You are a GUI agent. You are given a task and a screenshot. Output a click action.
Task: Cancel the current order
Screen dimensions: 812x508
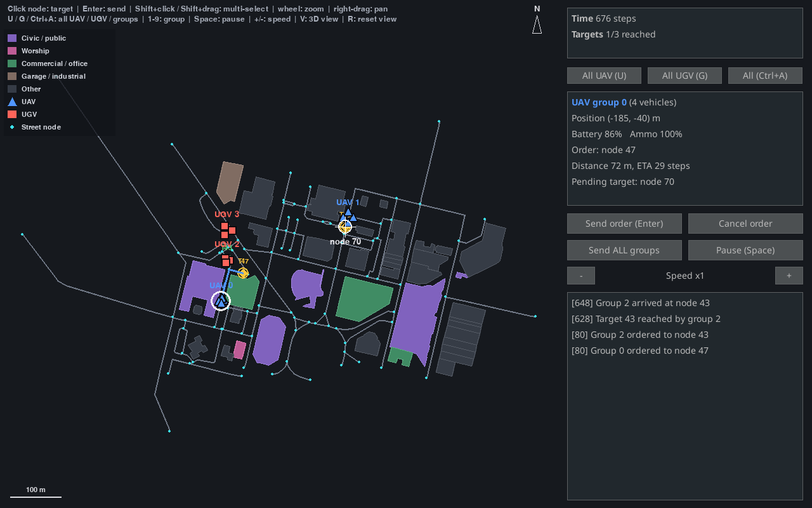745,224
